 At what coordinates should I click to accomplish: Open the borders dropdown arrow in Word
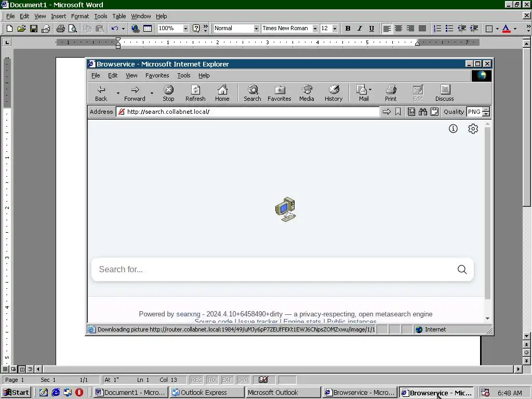click(x=497, y=29)
